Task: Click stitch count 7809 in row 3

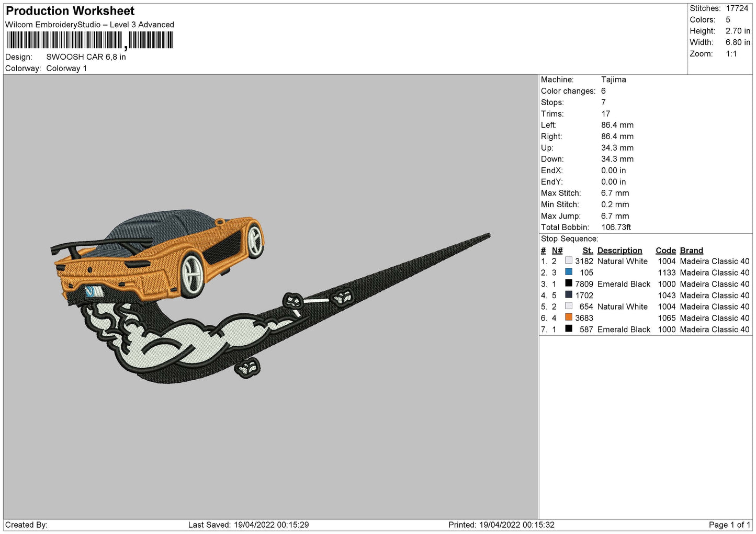Action: (584, 284)
